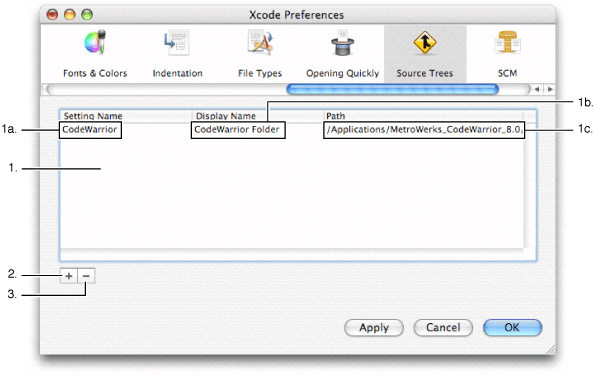This screenshot has height=377, width=595.
Task: Select the CodeWarrior Folder display name cell
Action: coord(238,130)
